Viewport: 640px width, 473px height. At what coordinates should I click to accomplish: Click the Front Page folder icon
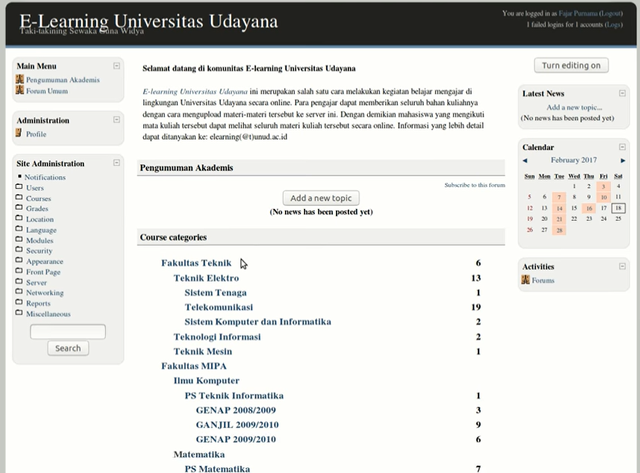coord(19,271)
